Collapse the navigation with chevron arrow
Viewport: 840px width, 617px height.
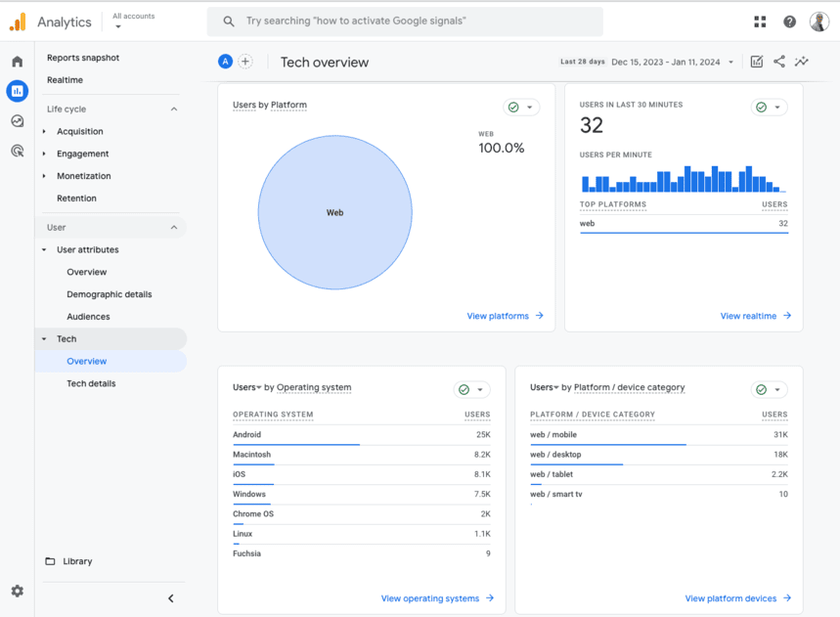point(171,598)
